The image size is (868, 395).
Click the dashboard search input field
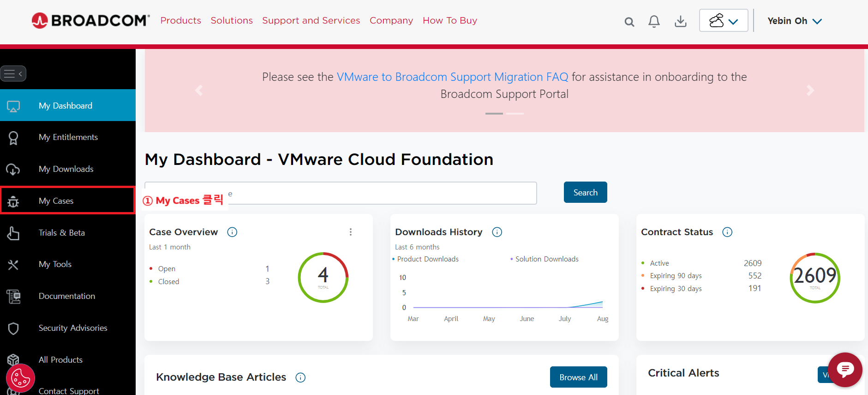click(x=378, y=193)
